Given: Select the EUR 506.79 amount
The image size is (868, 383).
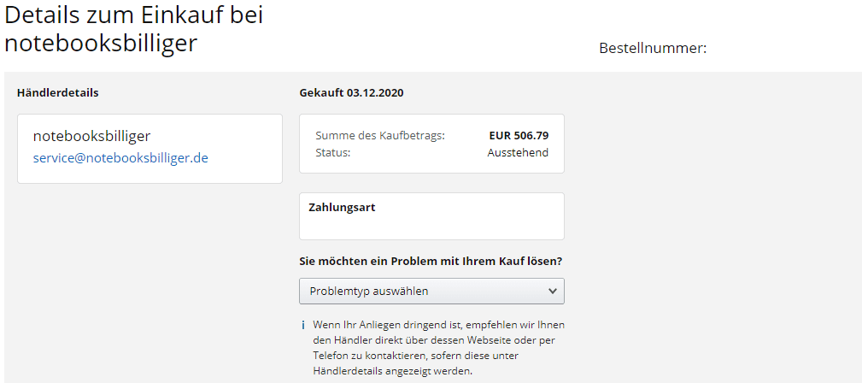Looking at the screenshot, I should point(519,136).
